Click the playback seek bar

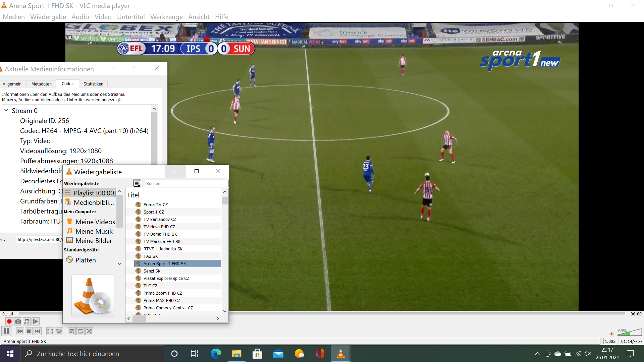(x=322, y=314)
